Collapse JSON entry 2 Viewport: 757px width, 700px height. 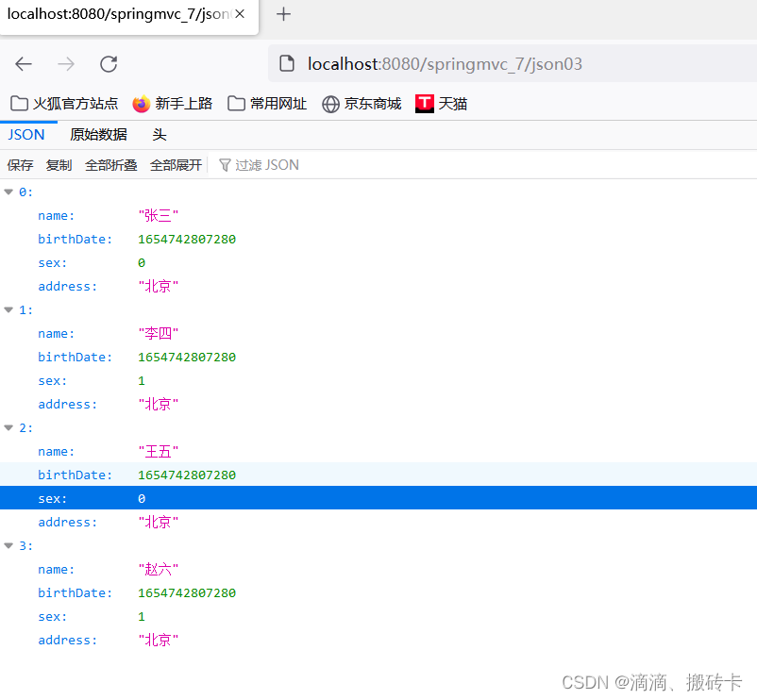click(8, 427)
